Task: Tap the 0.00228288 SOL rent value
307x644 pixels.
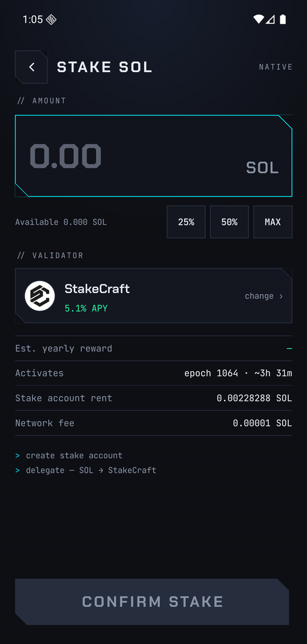Action: (254, 398)
